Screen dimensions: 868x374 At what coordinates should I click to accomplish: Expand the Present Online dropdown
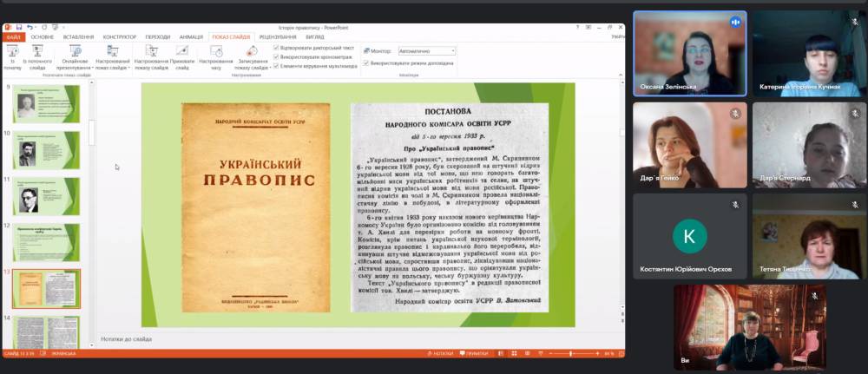[x=75, y=68]
